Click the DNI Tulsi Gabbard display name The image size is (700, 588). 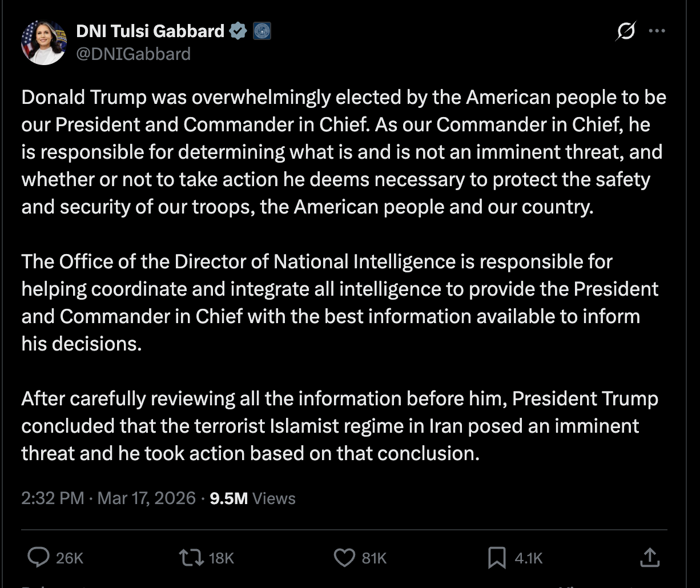(150, 31)
